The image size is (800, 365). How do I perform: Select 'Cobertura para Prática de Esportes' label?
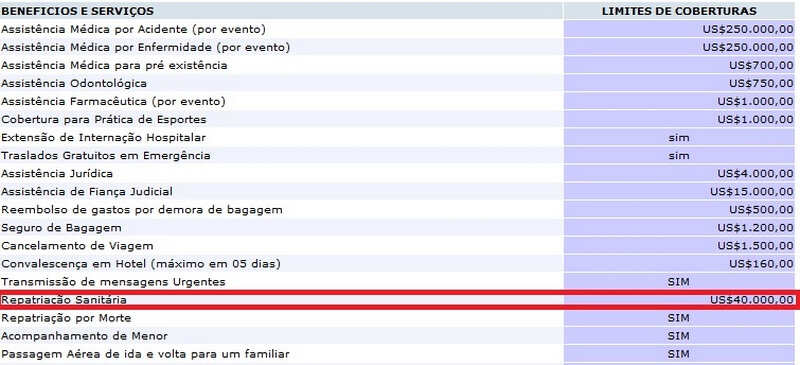(104, 119)
